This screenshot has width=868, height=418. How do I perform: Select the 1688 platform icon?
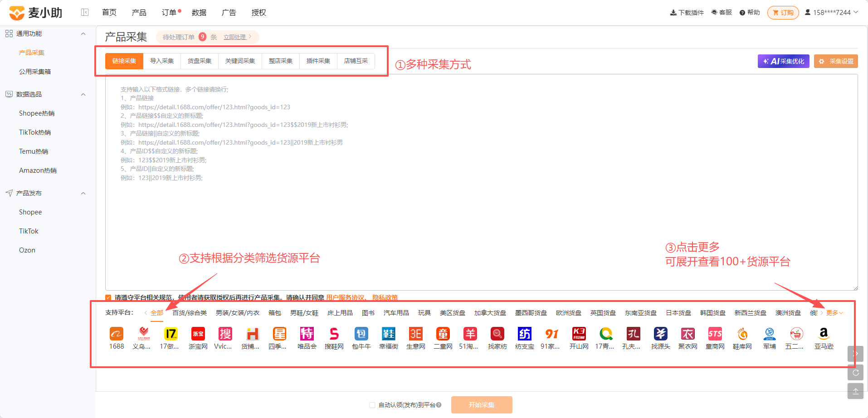(x=117, y=334)
